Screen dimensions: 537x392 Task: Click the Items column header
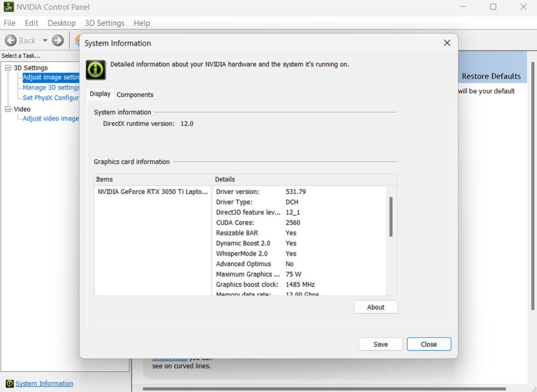click(153, 179)
